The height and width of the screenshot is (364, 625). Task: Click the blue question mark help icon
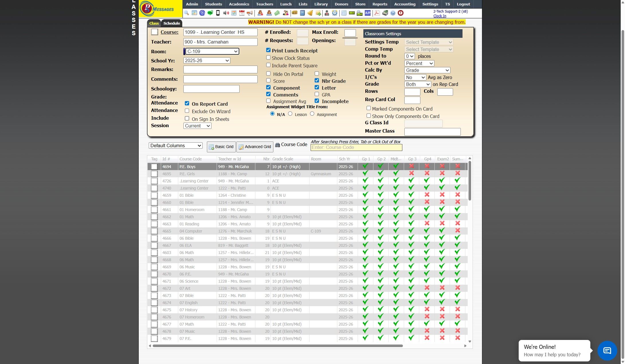(393, 13)
